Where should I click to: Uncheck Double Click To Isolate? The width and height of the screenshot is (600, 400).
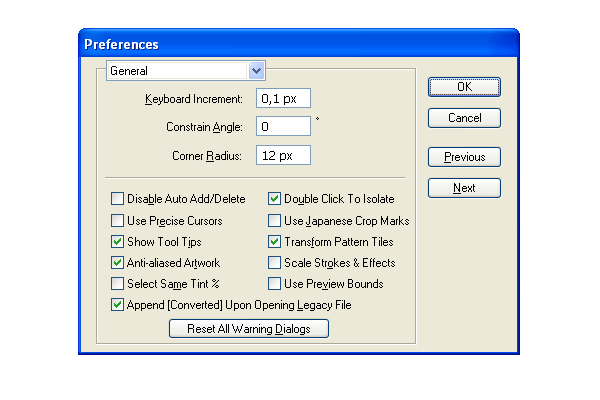pos(274,199)
